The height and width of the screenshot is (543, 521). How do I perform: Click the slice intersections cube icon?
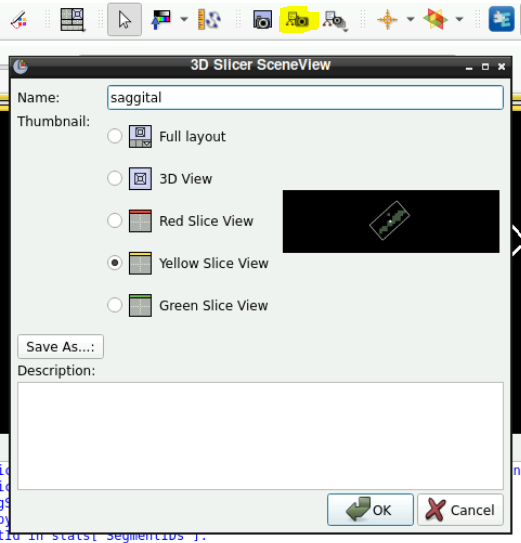click(x=435, y=19)
